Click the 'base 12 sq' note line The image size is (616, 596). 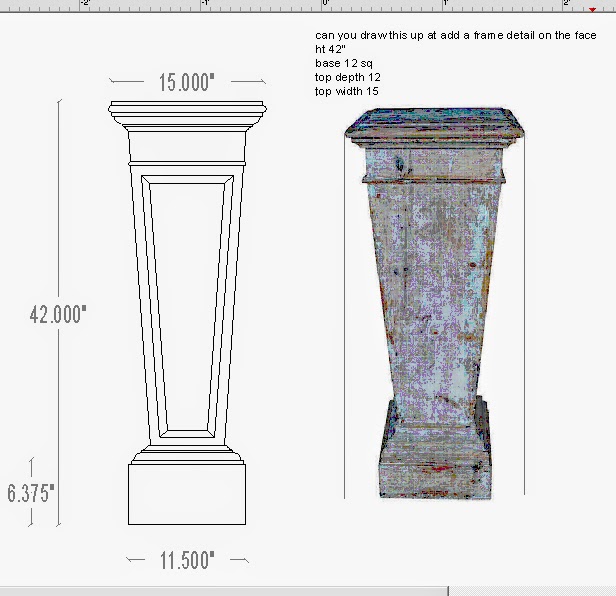344,63
